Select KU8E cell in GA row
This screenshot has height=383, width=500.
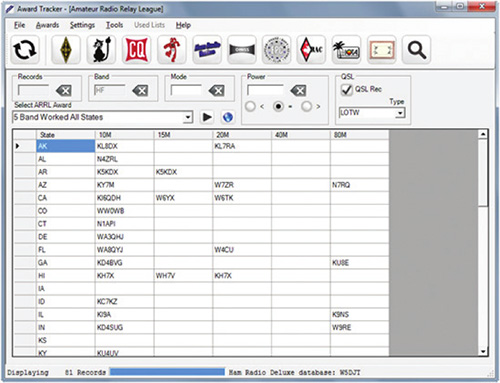pos(360,263)
